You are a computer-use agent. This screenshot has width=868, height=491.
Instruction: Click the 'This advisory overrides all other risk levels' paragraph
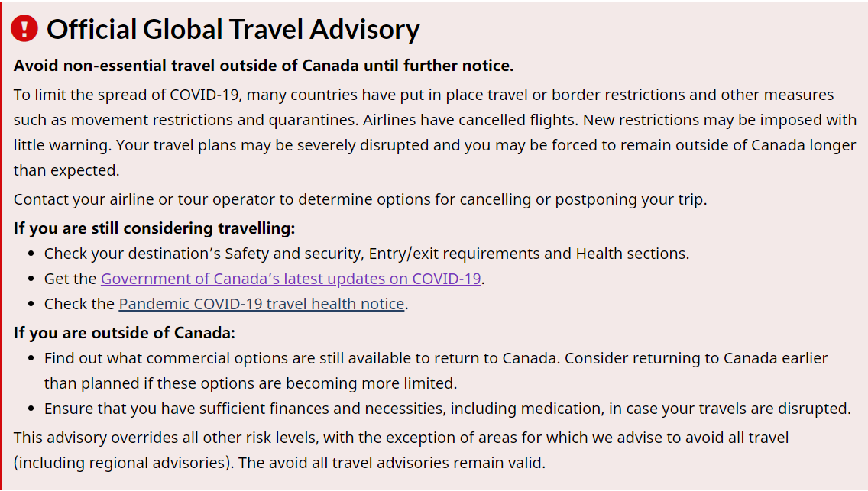[x=401, y=450]
